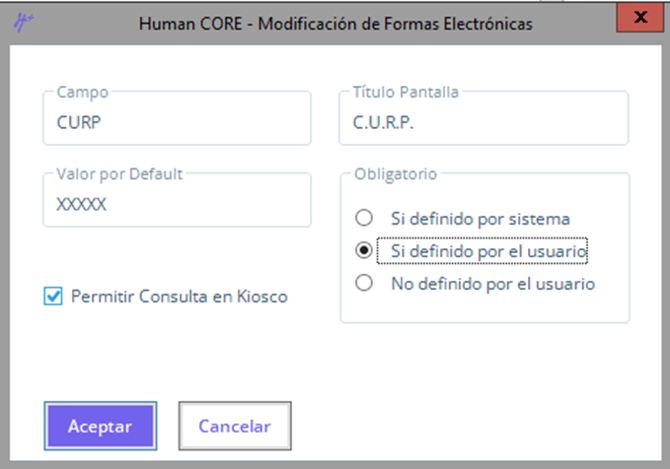
Task: Select the No definido por el usuario radio button
Action: pyautogui.click(x=365, y=284)
